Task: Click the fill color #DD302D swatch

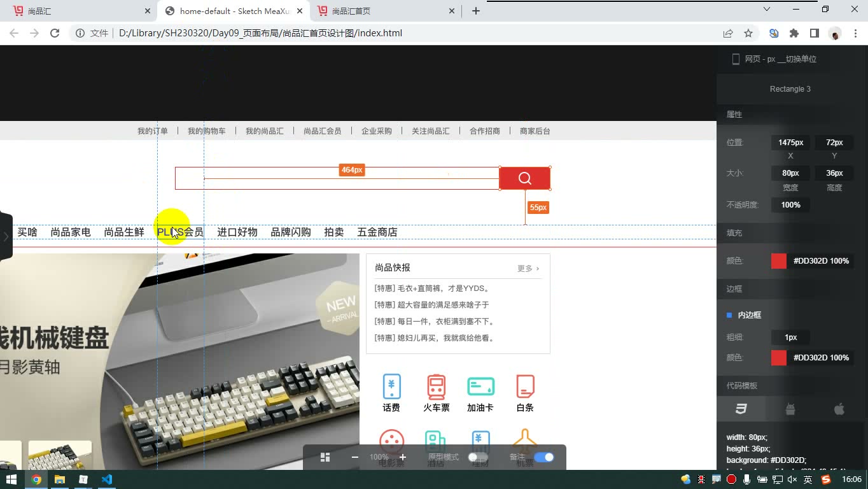Action: click(x=779, y=261)
